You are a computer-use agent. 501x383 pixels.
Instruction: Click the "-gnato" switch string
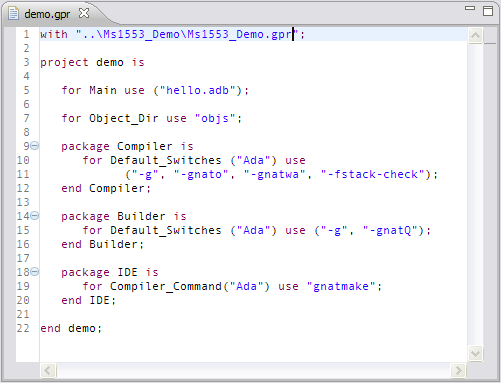coord(201,174)
